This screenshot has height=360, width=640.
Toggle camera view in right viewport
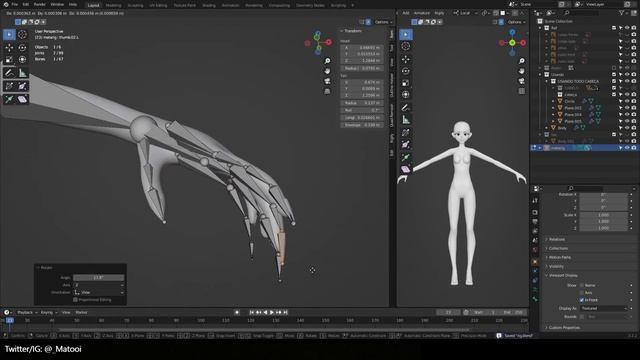click(x=522, y=81)
